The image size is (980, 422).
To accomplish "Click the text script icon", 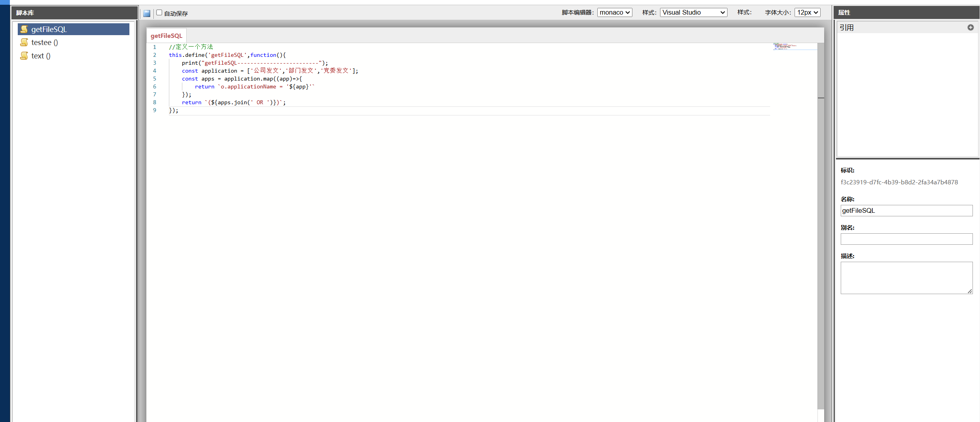I will coord(24,56).
